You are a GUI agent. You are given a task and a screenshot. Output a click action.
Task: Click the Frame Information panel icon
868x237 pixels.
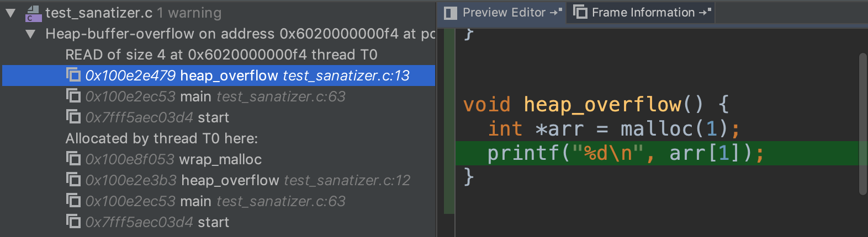tap(580, 12)
